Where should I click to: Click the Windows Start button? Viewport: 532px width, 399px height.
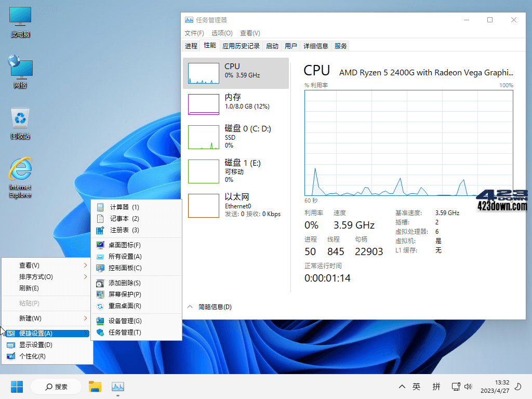[x=17, y=387]
